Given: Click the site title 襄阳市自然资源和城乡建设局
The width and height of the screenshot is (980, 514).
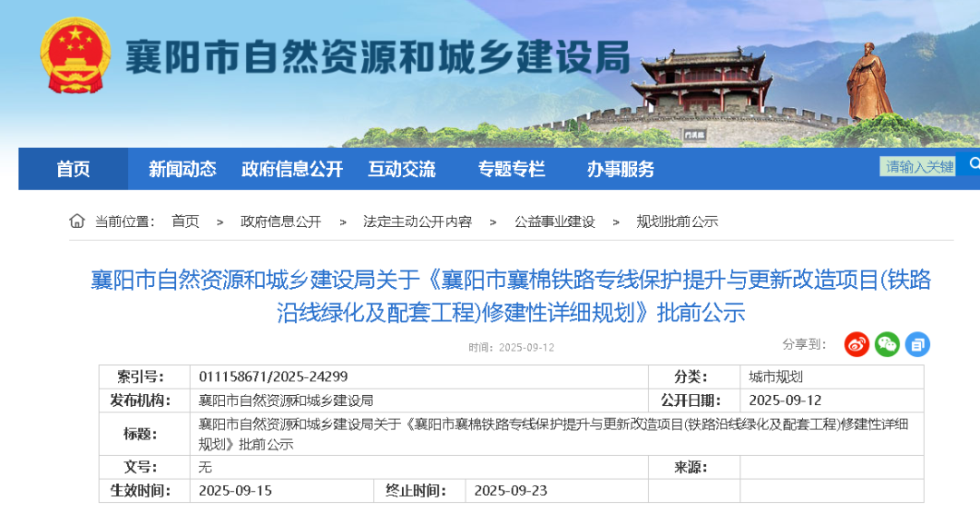Looking at the screenshot, I should [377, 58].
